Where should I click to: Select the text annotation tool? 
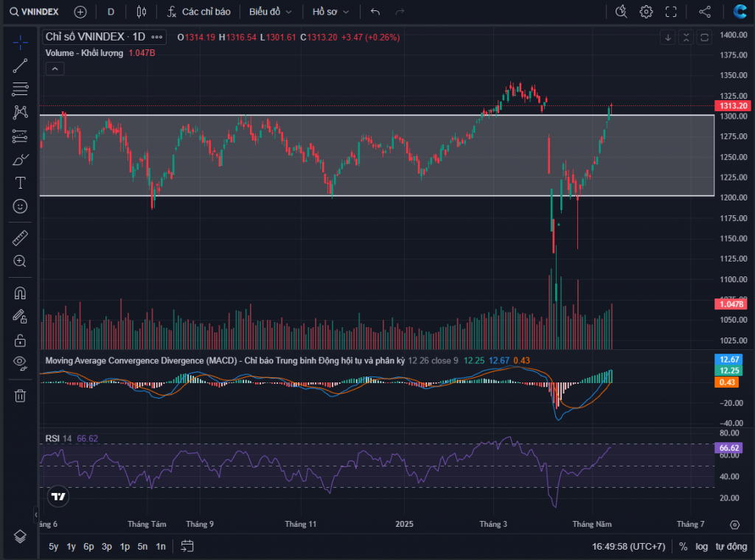(x=20, y=183)
